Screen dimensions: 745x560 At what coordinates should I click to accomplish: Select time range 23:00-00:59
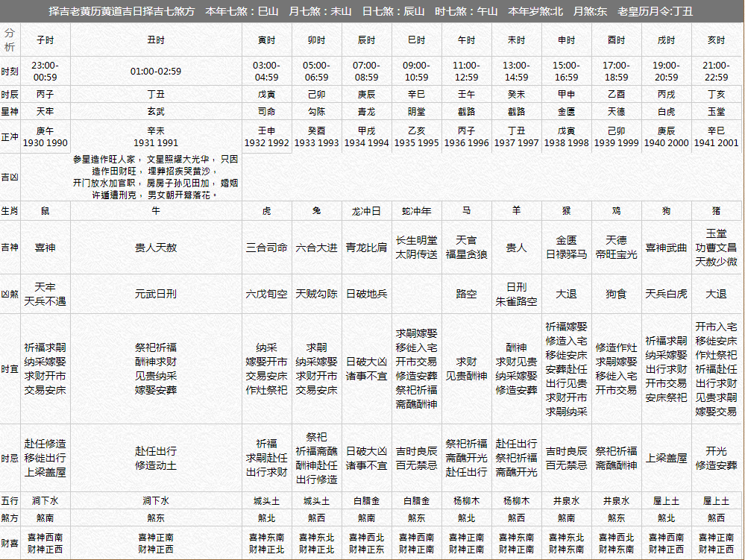pos(45,72)
